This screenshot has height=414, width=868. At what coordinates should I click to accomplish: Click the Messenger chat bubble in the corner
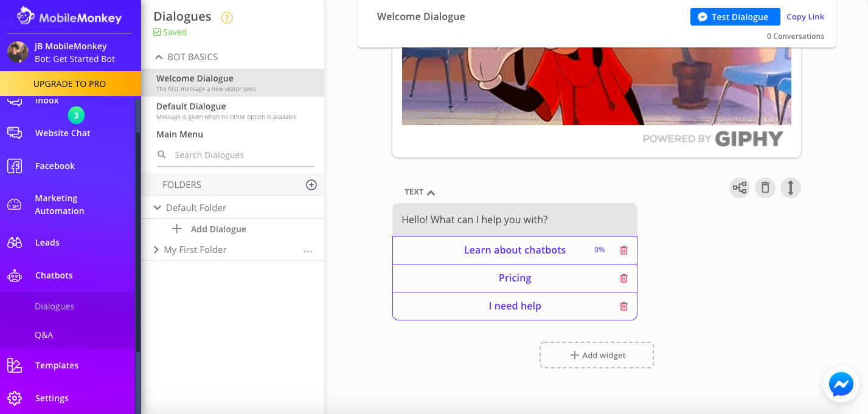pyautogui.click(x=841, y=384)
